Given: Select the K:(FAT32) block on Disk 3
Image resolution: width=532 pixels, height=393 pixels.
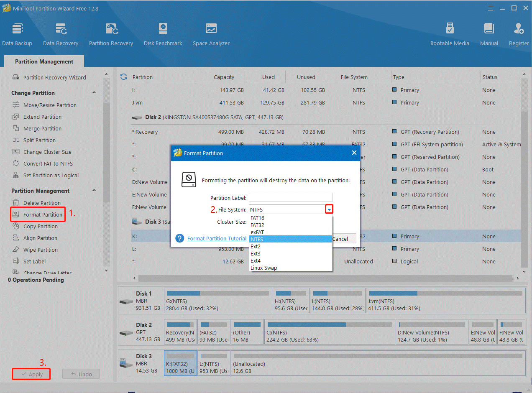Looking at the screenshot, I should (x=180, y=363).
